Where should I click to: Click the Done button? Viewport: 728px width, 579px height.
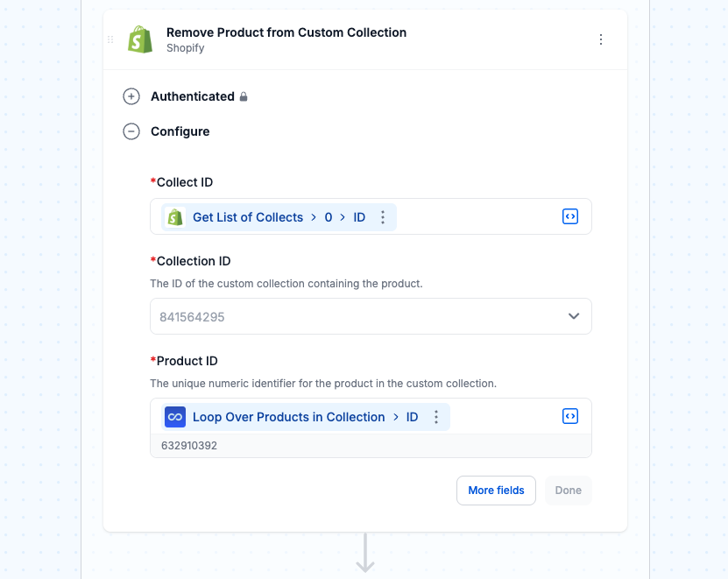(569, 491)
